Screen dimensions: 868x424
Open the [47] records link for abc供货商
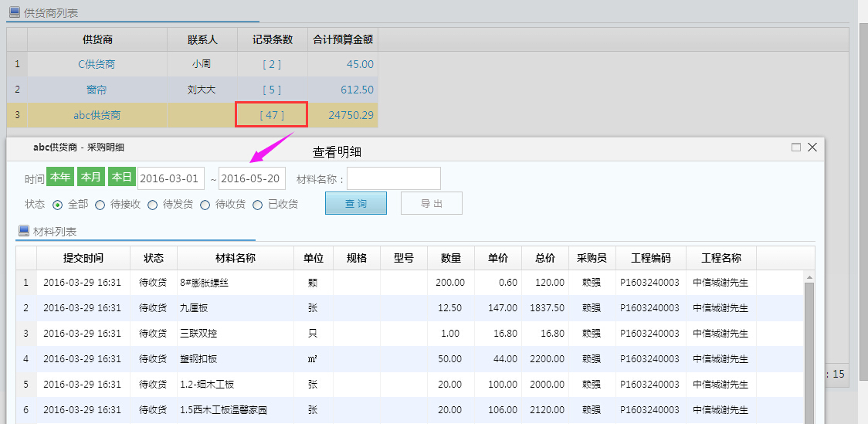(x=272, y=115)
